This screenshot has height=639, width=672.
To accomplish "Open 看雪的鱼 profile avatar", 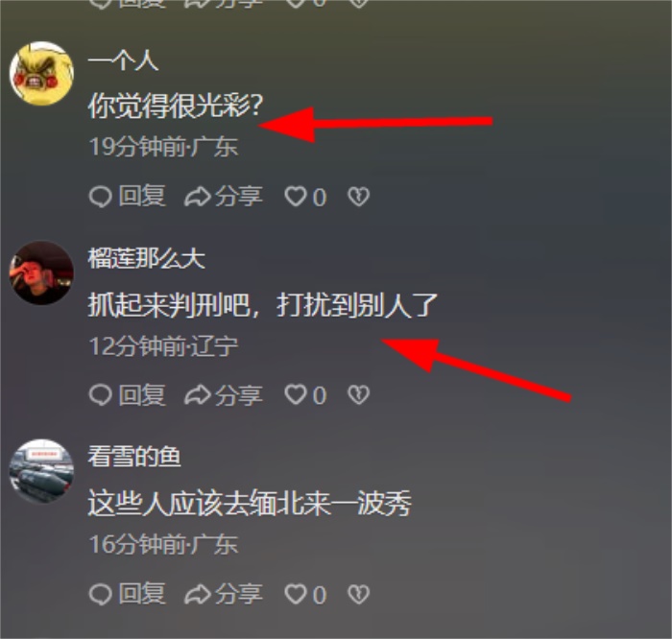I will [41, 471].
